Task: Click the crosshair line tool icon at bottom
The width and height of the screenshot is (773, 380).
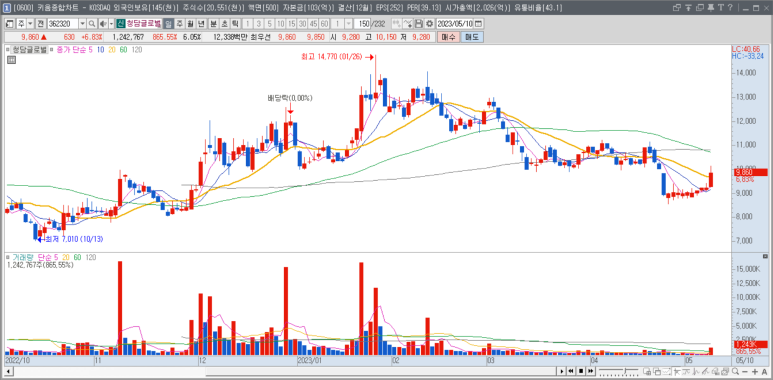Action: tap(677, 371)
